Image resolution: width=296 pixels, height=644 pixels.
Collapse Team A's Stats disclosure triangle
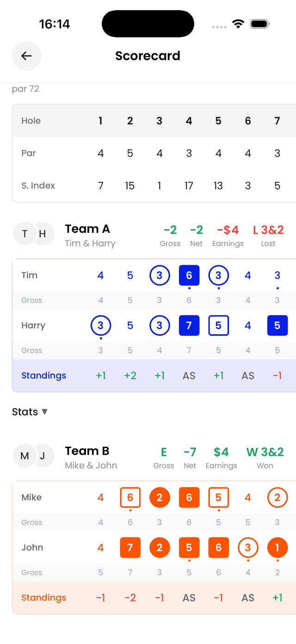(x=45, y=412)
